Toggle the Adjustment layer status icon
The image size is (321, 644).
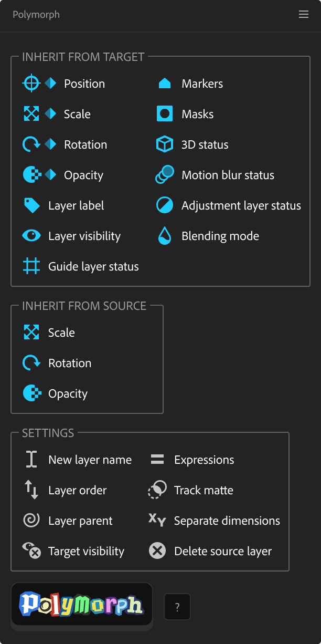(165, 205)
